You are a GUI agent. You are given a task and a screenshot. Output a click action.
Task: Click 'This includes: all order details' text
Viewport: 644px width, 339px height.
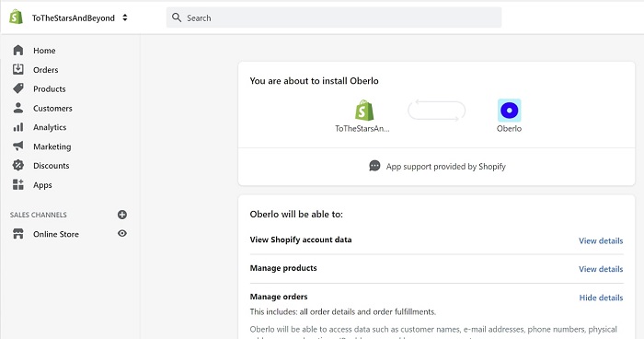(x=343, y=312)
